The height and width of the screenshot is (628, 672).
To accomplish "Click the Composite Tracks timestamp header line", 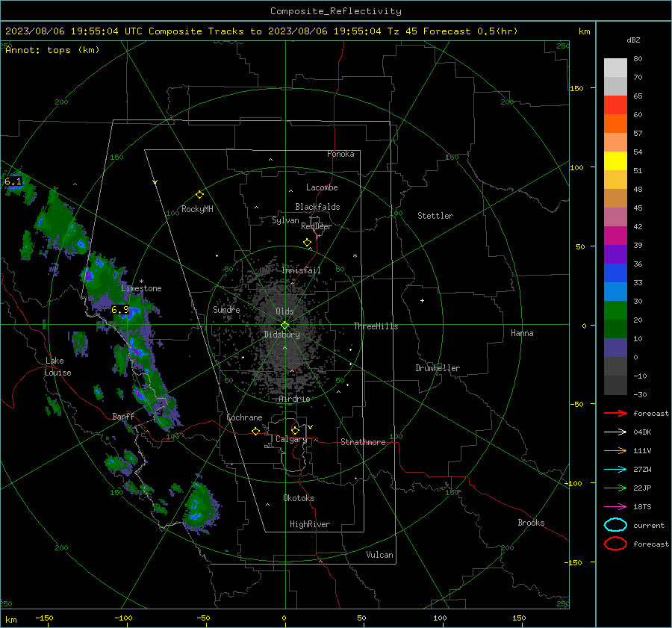I will pyautogui.click(x=261, y=31).
